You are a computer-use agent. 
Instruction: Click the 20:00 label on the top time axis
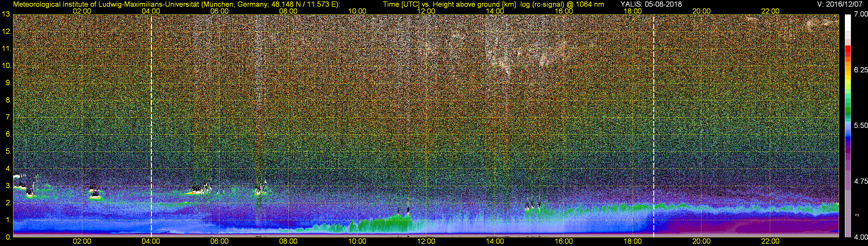coord(702,11)
